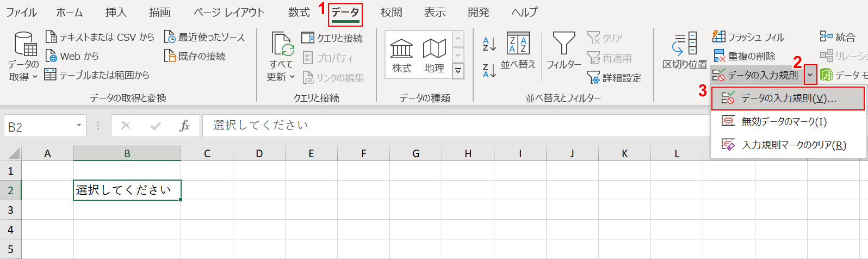Image resolution: width=868 pixels, height=259 pixels.
Task: Open the Name Box dropdown arrow
Action: 79,126
